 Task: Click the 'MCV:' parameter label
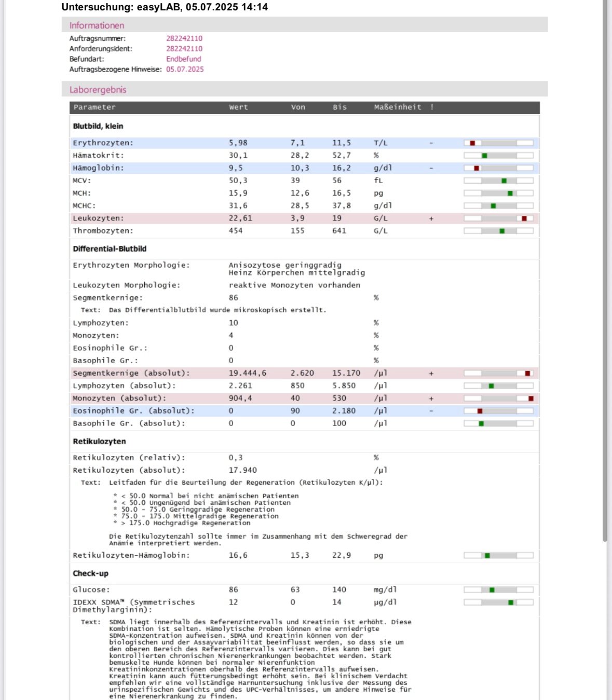82,181
